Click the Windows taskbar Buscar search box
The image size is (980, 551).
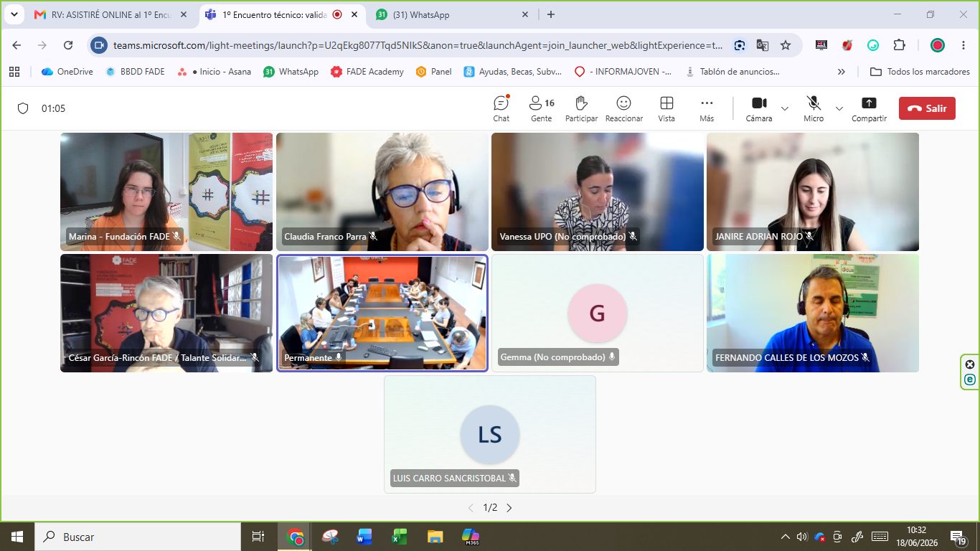coord(138,537)
